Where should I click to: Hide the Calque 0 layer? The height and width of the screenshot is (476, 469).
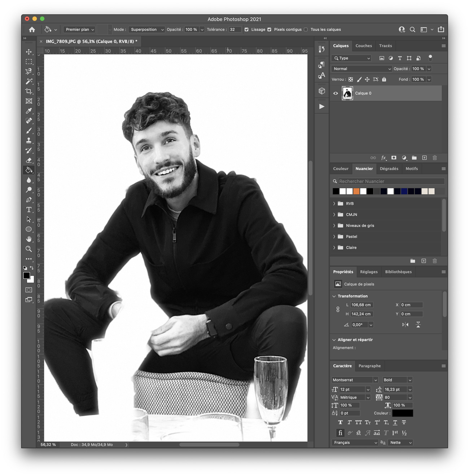tap(336, 93)
